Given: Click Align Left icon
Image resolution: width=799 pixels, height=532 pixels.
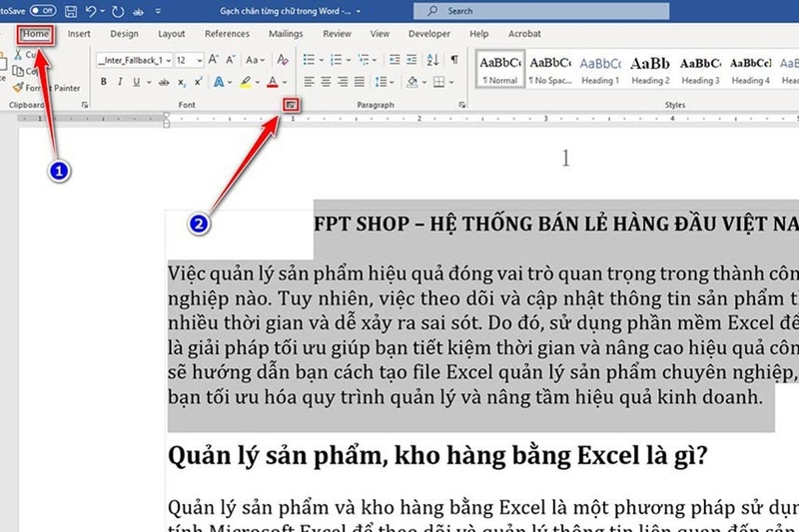Looking at the screenshot, I should click(x=309, y=82).
